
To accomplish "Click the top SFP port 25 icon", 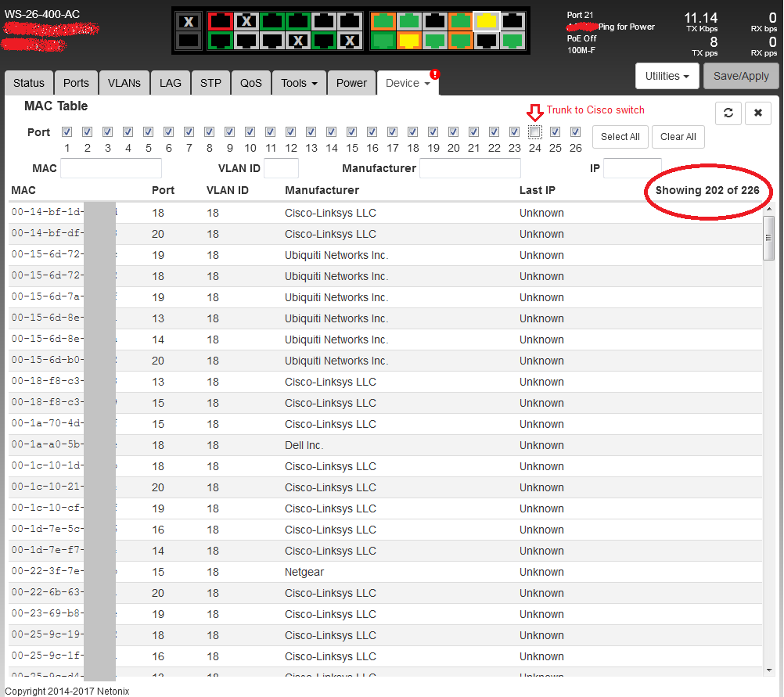I will tap(188, 21).
